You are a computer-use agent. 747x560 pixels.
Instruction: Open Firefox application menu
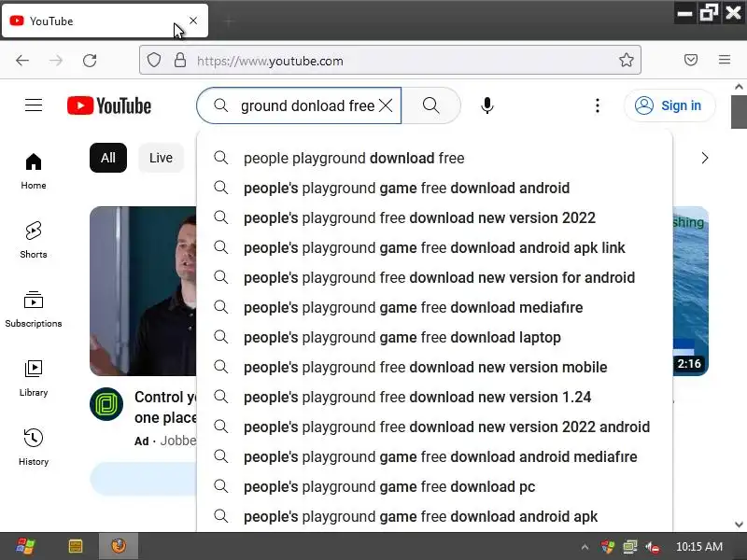pyautogui.click(x=725, y=60)
